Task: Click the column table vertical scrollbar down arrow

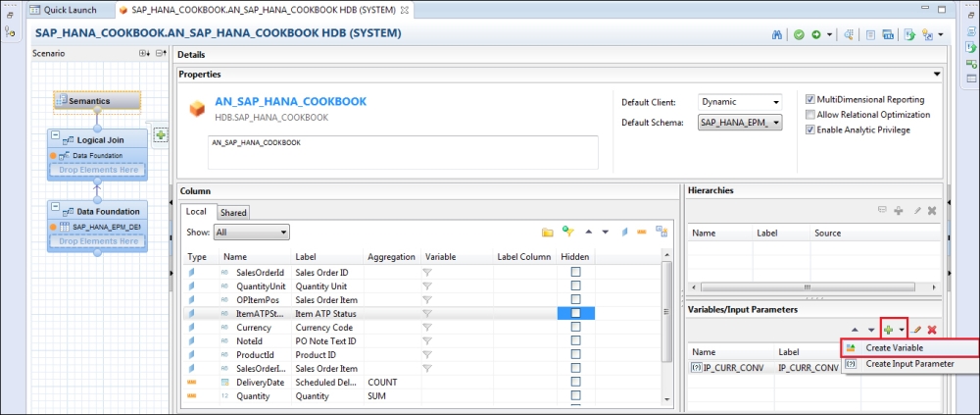Action: [x=666, y=398]
